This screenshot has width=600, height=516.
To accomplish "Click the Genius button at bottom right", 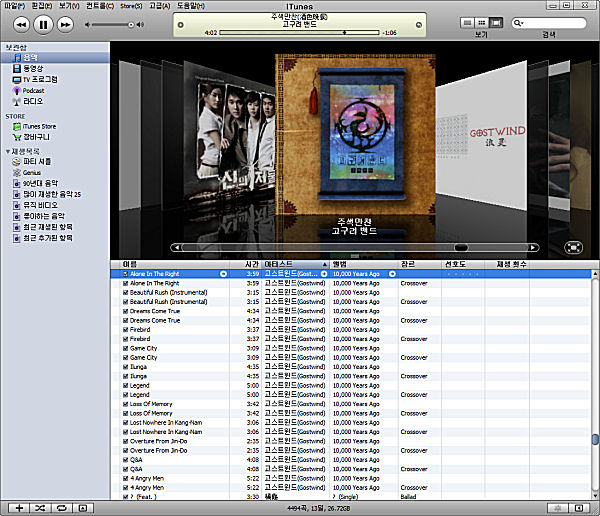I will tap(558, 508).
